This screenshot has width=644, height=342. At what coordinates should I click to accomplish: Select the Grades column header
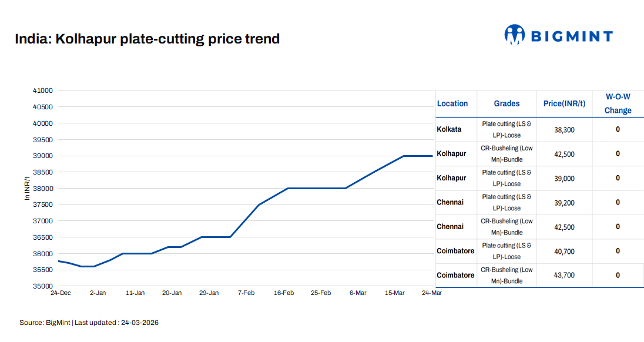pyautogui.click(x=507, y=103)
